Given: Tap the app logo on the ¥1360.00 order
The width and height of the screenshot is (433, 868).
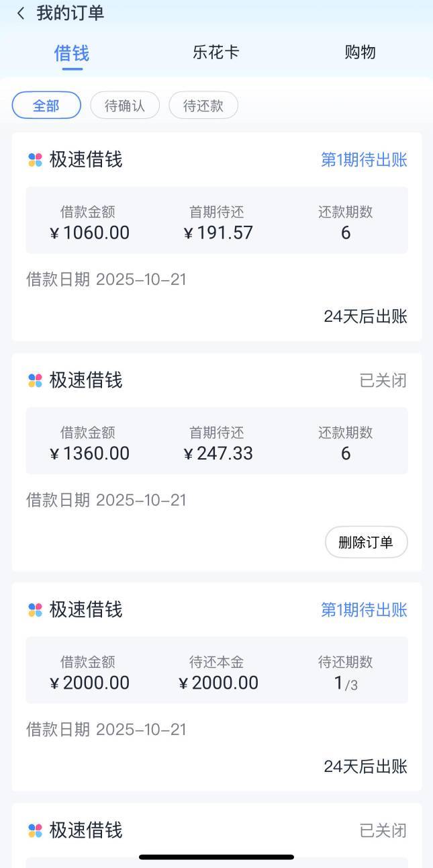Looking at the screenshot, I should (35, 380).
